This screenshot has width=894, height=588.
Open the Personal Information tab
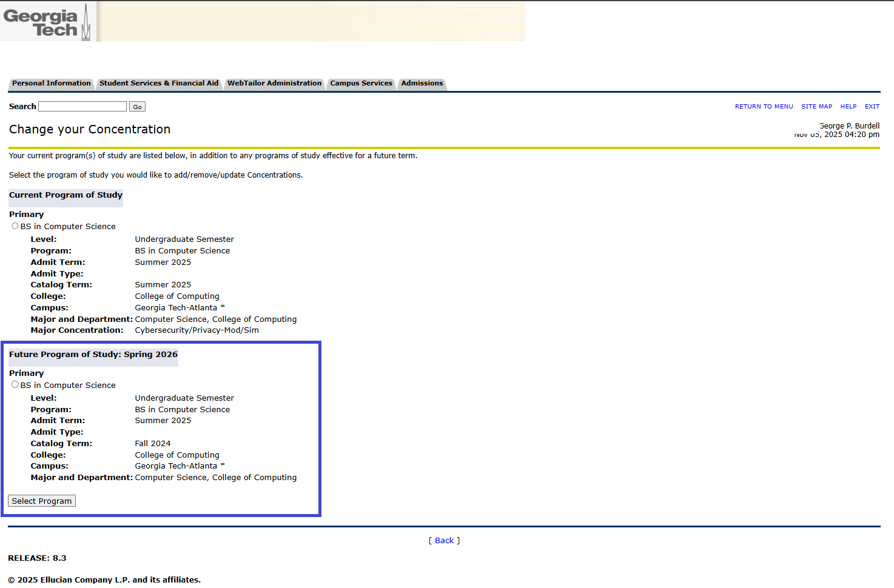(52, 84)
